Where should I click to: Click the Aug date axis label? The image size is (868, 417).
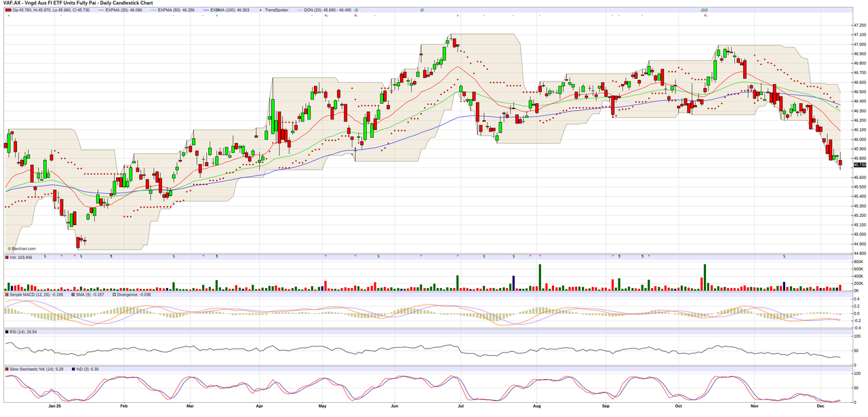point(536,406)
